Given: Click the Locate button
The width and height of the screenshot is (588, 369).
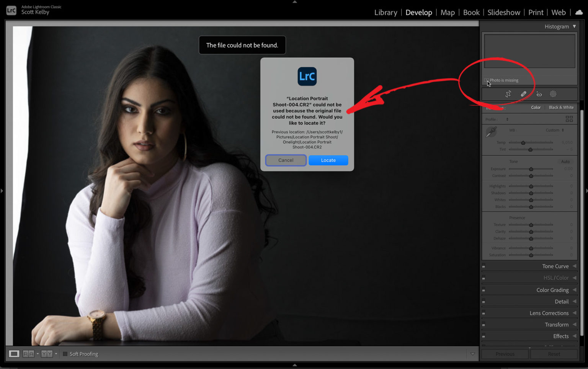Looking at the screenshot, I should tap(328, 160).
